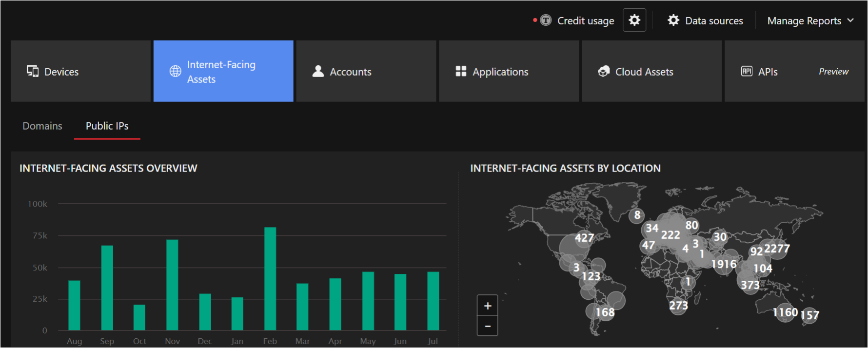Image resolution: width=868 pixels, height=348 pixels.
Task: Click the Accounts person icon
Action: tap(318, 72)
